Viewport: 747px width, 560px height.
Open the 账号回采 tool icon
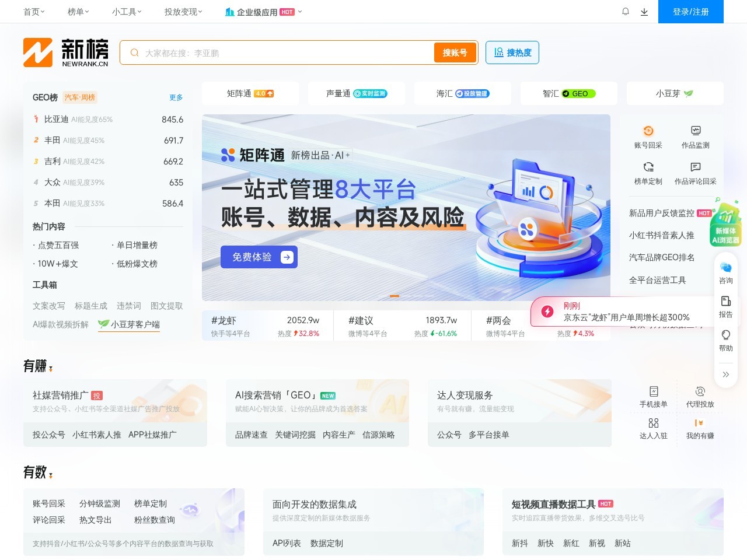pyautogui.click(x=648, y=135)
